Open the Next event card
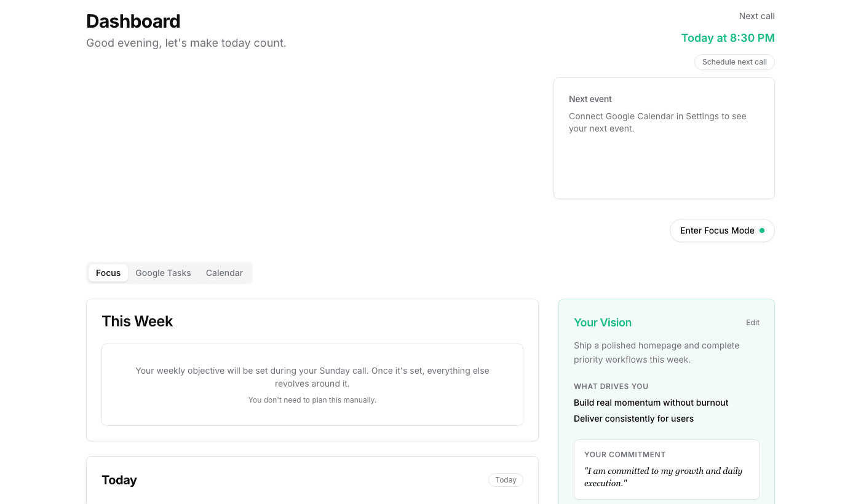Image resolution: width=861 pixels, height=504 pixels. tap(664, 138)
